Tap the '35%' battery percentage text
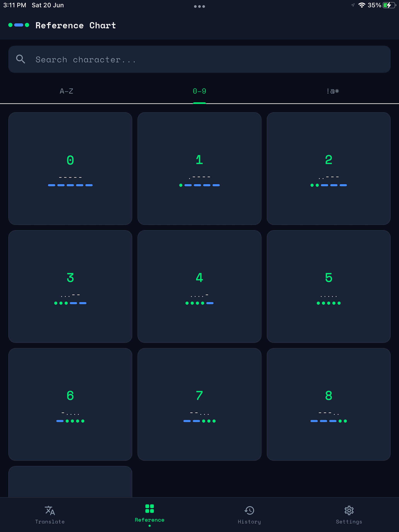Image resolution: width=399 pixels, height=532 pixels. click(x=374, y=5)
